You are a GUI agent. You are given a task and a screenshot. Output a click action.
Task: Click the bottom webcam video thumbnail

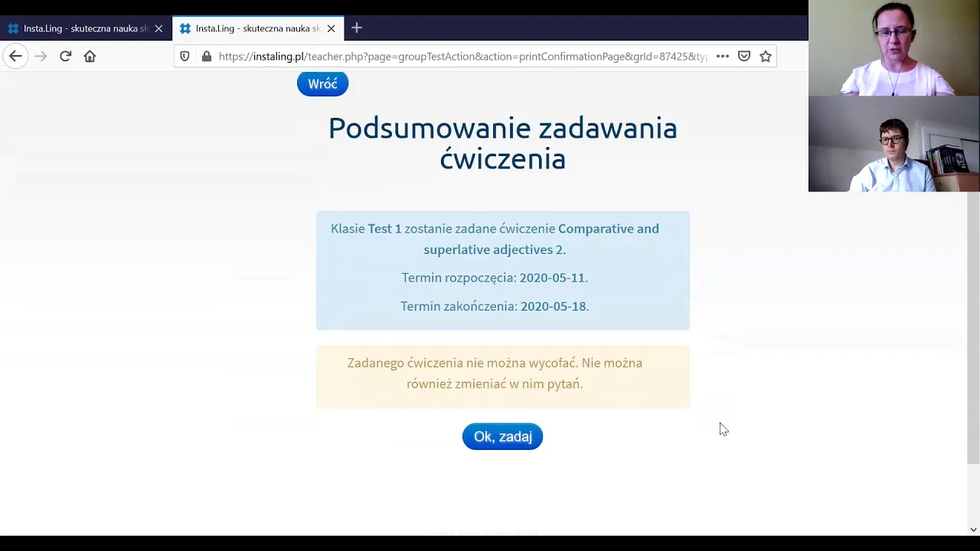pos(894,144)
